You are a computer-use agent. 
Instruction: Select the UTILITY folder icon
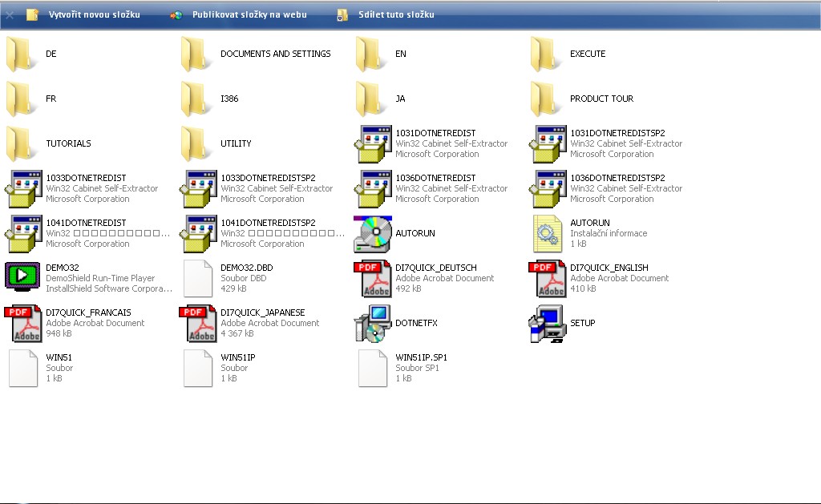pyautogui.click(x=197, y=144)
